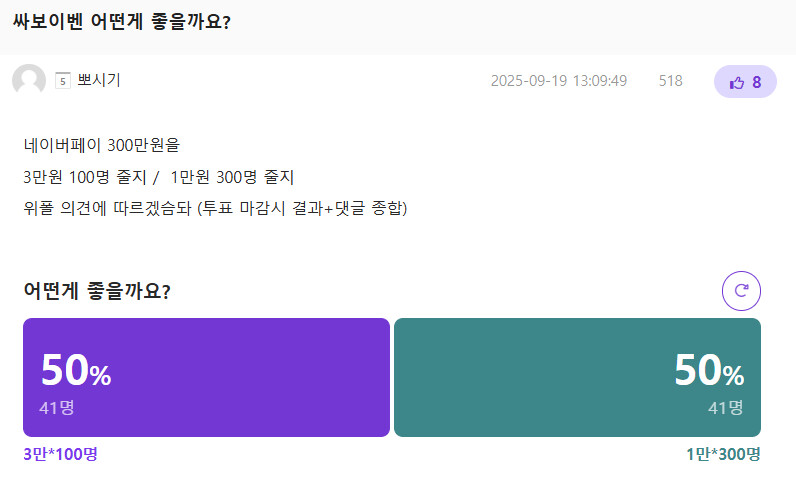Click the 41명 count in purple bar

pos(57,407)
